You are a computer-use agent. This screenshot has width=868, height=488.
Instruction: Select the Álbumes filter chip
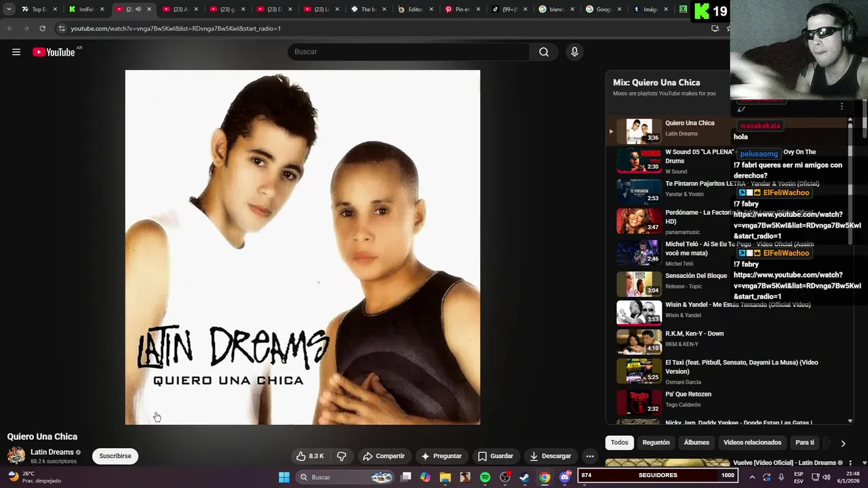pyautogui.click(x=696, y=443)
